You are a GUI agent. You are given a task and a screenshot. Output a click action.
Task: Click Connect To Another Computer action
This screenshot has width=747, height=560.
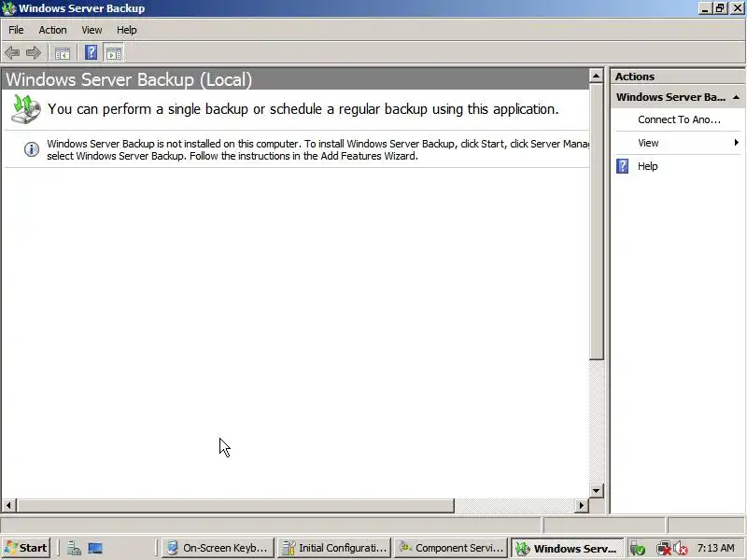679,119
